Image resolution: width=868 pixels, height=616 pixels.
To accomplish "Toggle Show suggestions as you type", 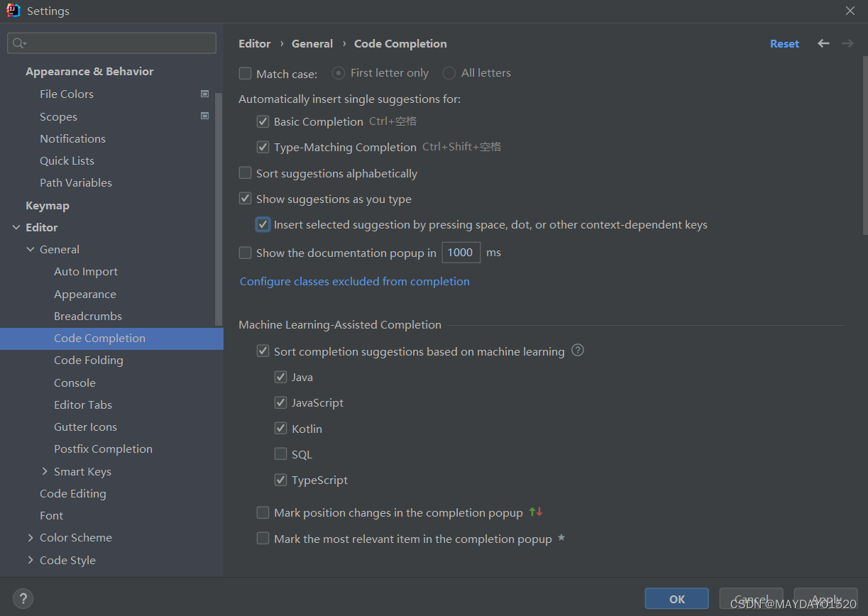I will [246, 199].
